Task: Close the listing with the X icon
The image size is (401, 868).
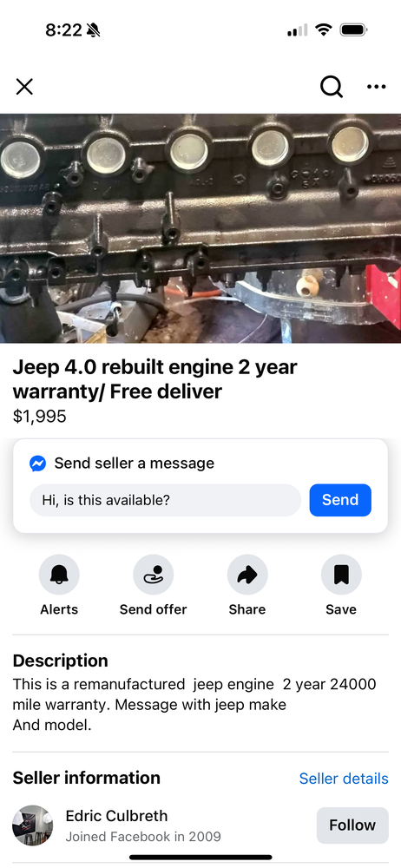Action: 24,86
